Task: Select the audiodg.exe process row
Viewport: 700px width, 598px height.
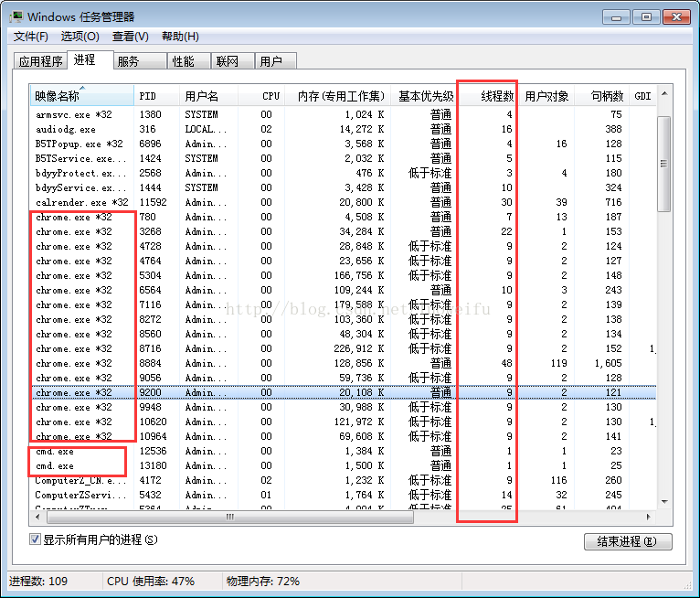Action: pyautogui.click(x=344, y=129)
